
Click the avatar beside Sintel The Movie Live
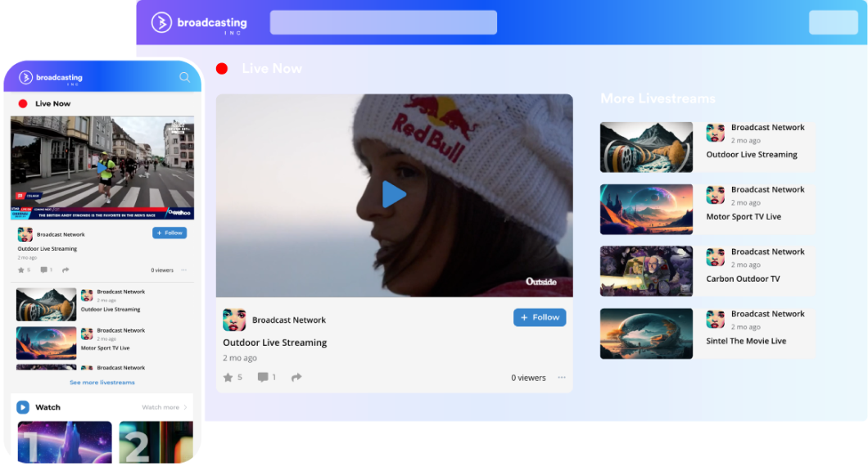pos(715,319)
